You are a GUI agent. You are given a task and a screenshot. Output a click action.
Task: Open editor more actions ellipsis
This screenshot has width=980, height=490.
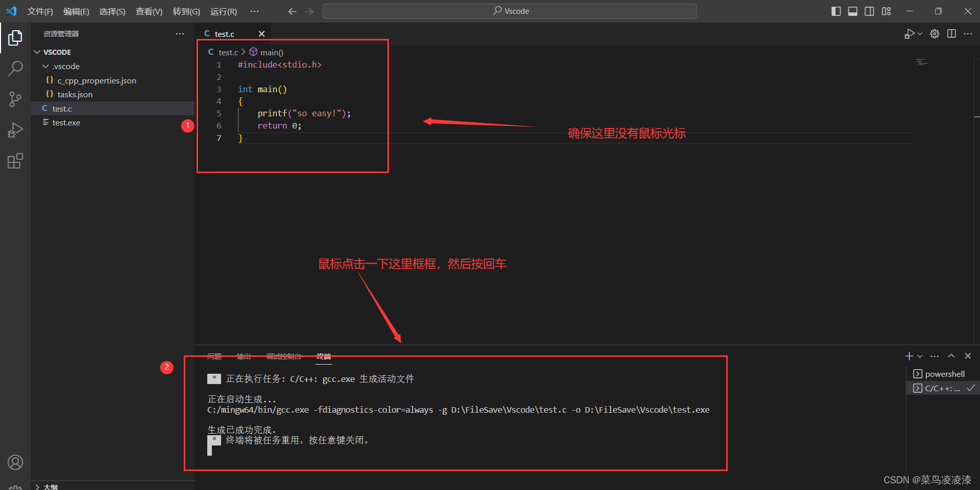968,34
